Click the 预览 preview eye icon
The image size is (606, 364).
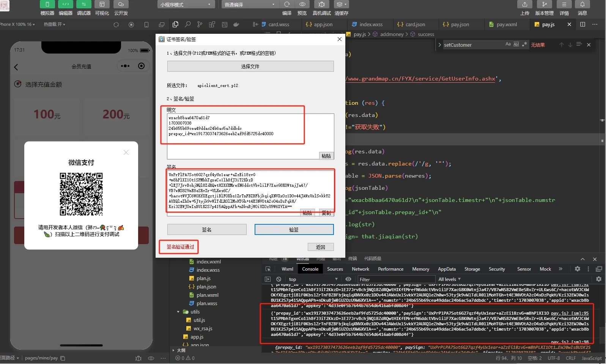tap(302, 5)
